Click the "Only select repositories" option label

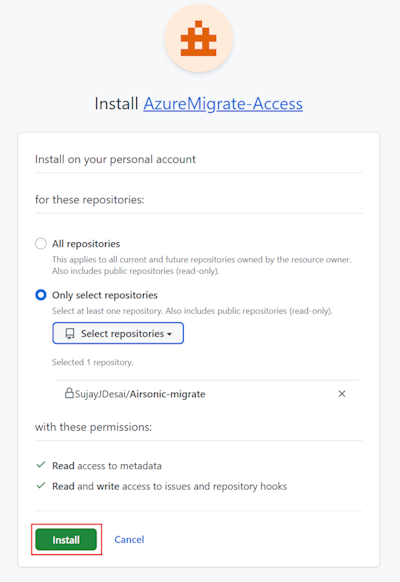105,295
